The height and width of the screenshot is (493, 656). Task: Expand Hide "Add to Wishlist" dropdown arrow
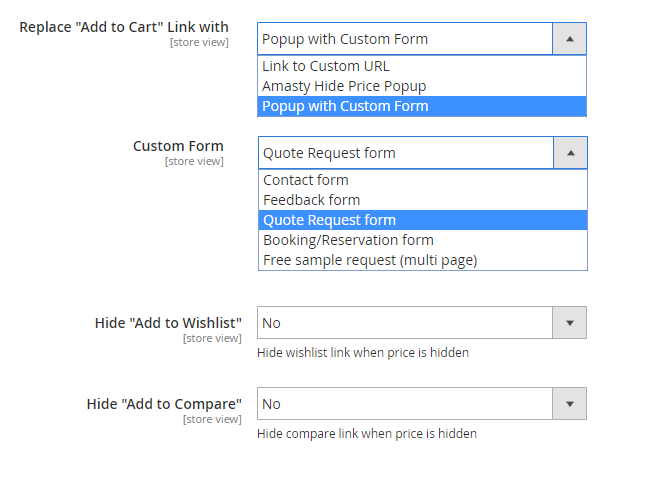pos(570,323)
